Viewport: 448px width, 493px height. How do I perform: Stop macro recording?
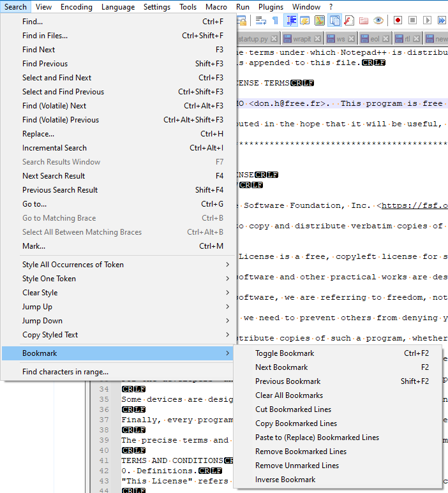coord(412,21)
